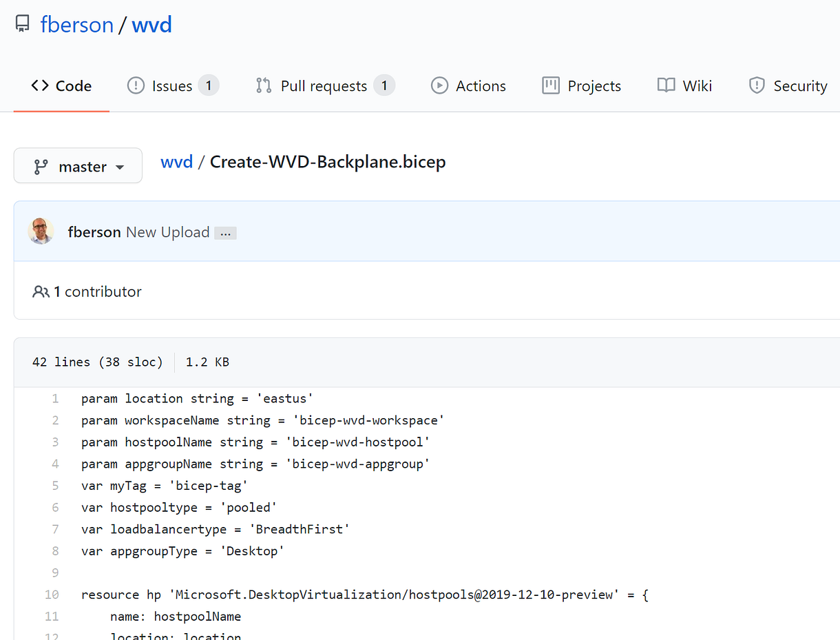Image resolution: width=840 pixels, height=640 pixels.
Task: Click the var myTag code line
Action: click(165, 486)
